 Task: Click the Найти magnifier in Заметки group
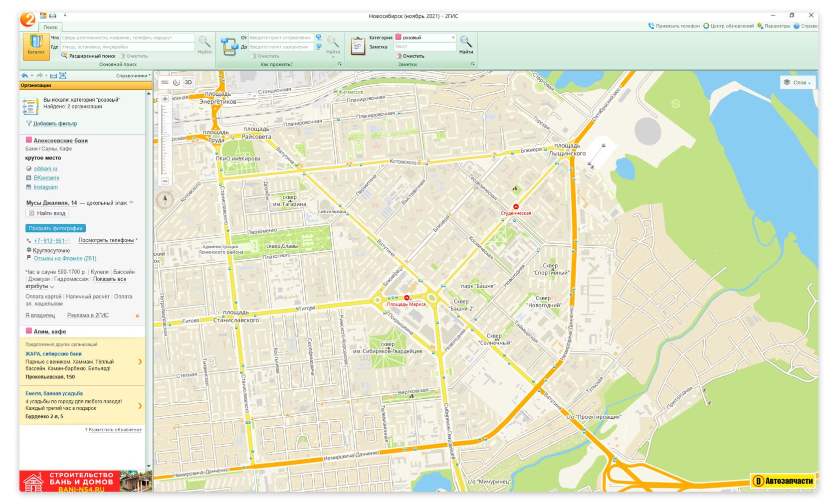(466, 45)
